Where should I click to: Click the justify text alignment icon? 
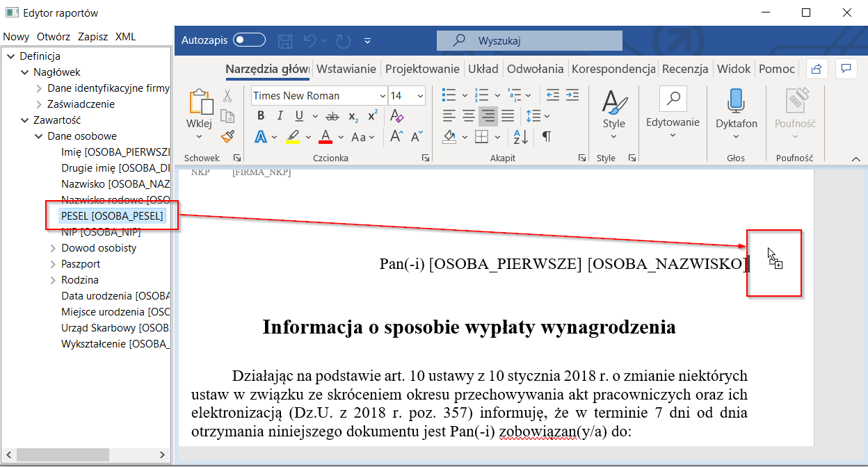tap(508, 116)
